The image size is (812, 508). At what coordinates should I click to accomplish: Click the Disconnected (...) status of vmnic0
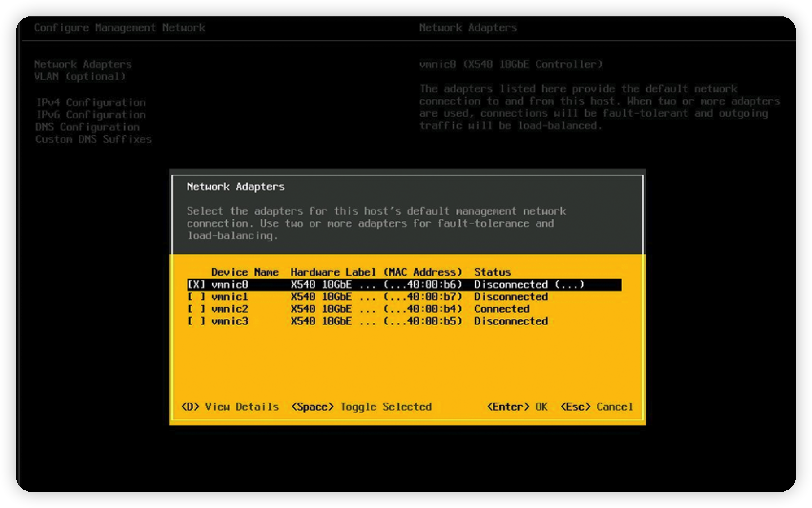[529, 285]
